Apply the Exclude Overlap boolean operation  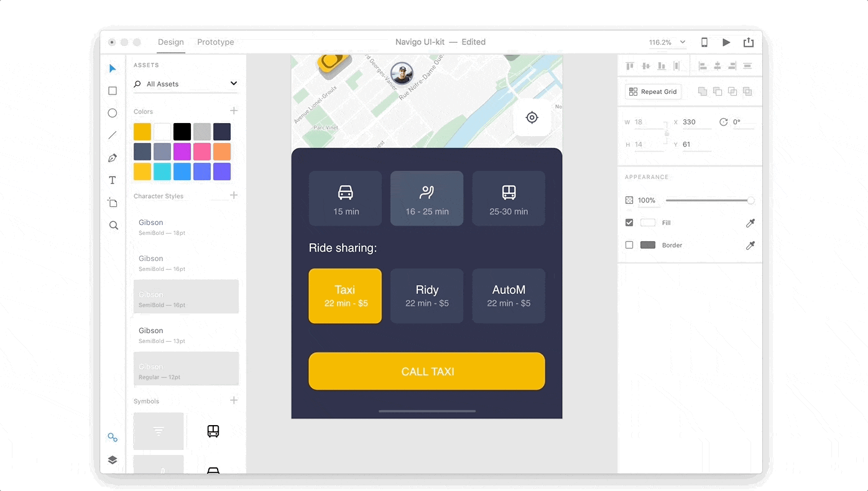point(747,91)
